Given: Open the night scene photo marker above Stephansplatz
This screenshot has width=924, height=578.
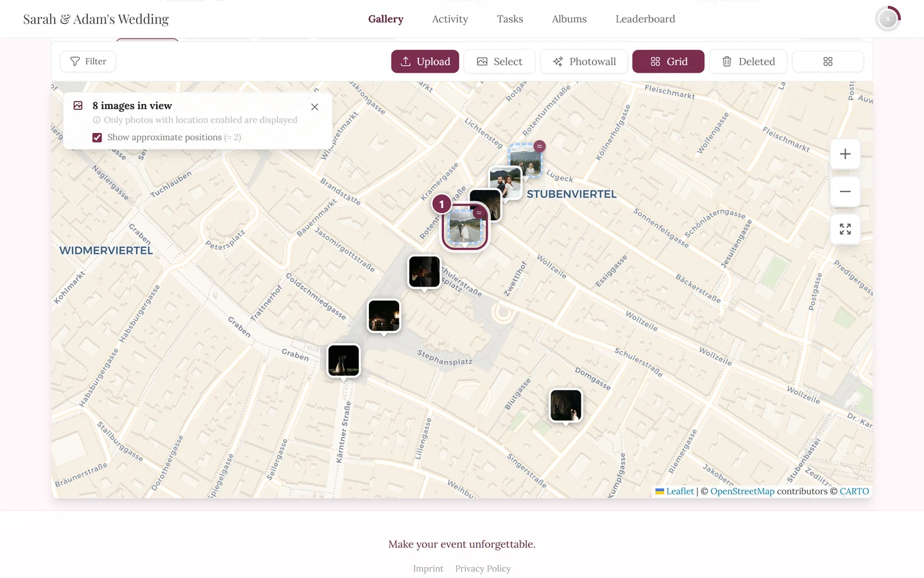Looking at the screenshot, I should click(x=384, y=316).
